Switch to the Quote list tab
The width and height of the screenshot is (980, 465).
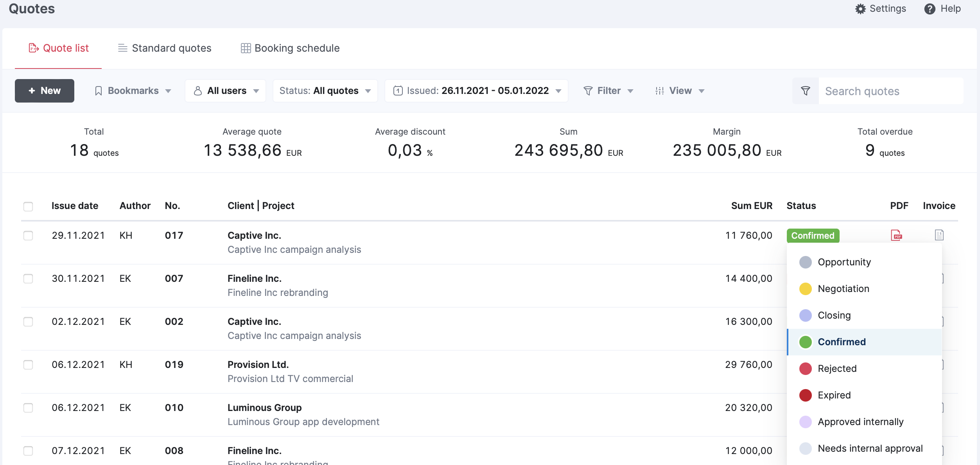[58, 48]
